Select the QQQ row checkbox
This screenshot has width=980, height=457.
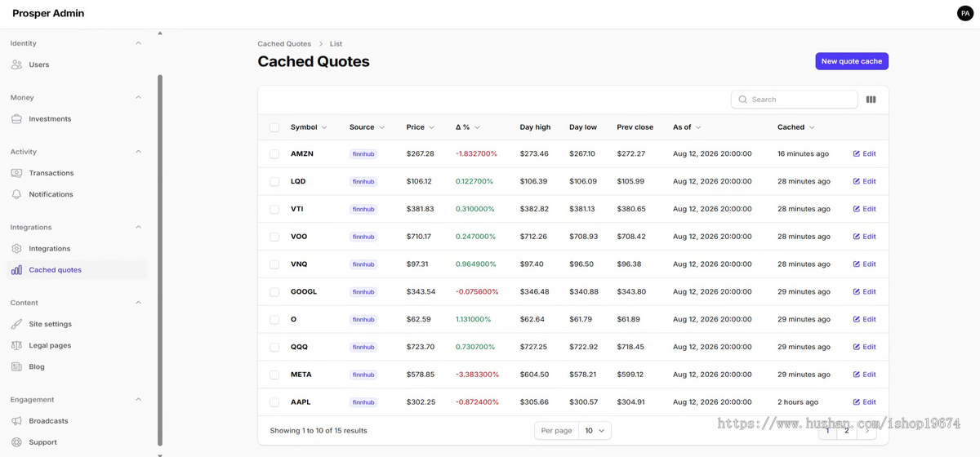(274, 348)
